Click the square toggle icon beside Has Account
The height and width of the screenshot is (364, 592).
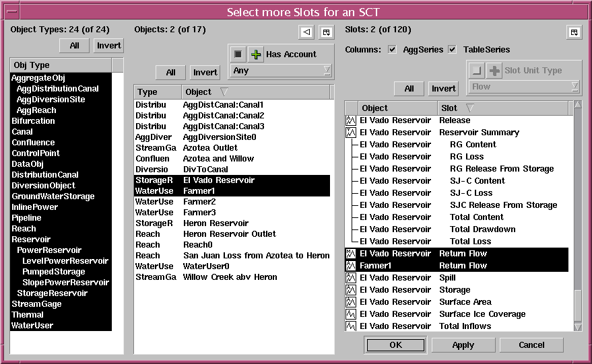(238, 54)
